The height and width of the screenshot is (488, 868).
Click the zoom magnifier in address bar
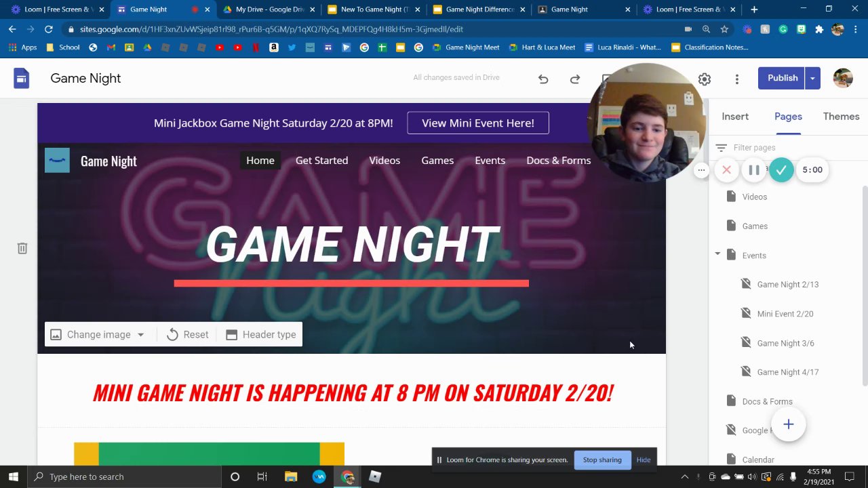click(x=706, y=29)
